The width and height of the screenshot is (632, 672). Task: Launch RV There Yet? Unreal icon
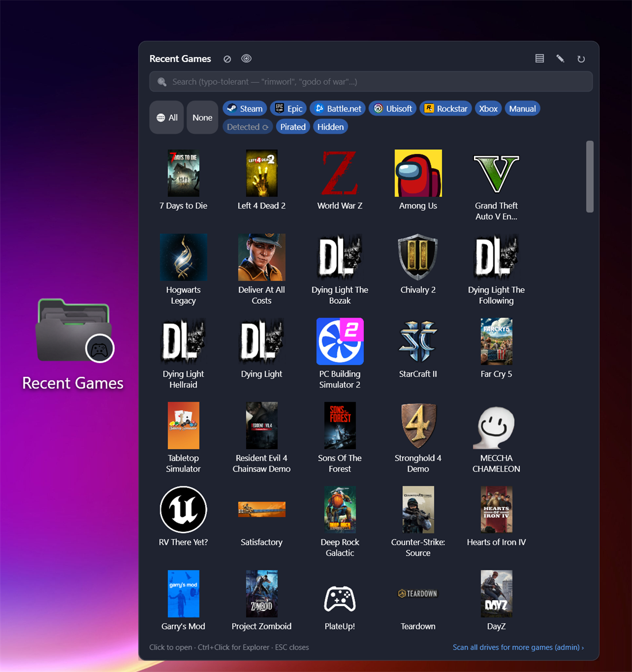(x=183, y=509)
